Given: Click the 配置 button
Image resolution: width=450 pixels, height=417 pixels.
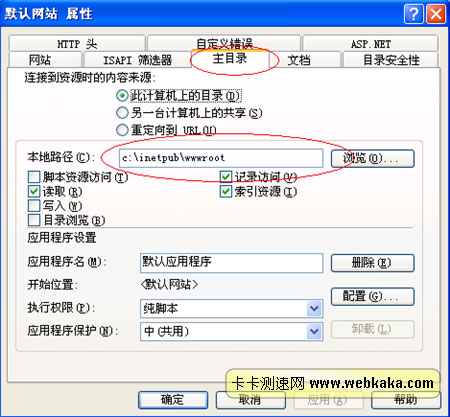Looking at the screenshot, I should (372, 296).
